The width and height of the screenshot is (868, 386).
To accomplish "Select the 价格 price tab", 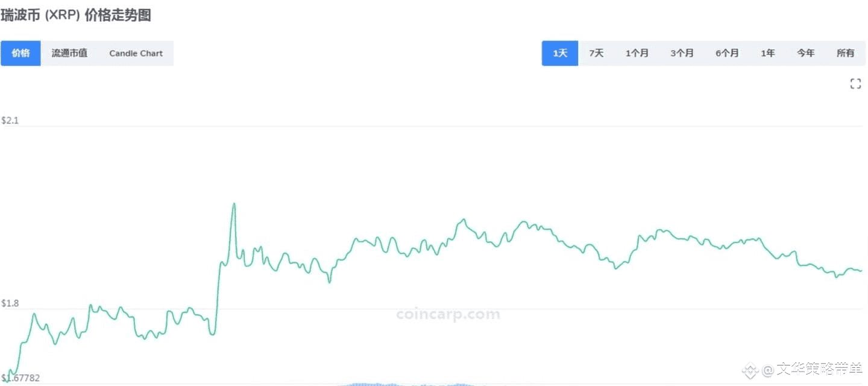I will pyautogui.click(x=20, y=53).
